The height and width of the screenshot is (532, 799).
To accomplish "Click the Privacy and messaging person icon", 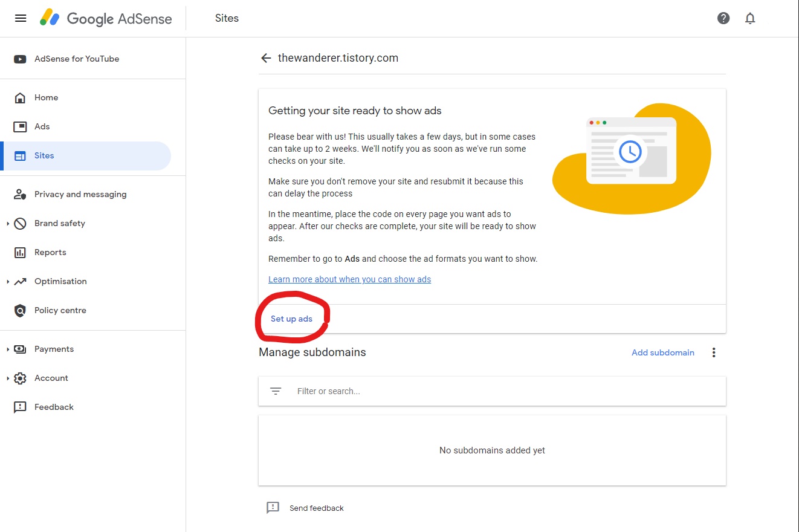I will click(x=20, y=194).
